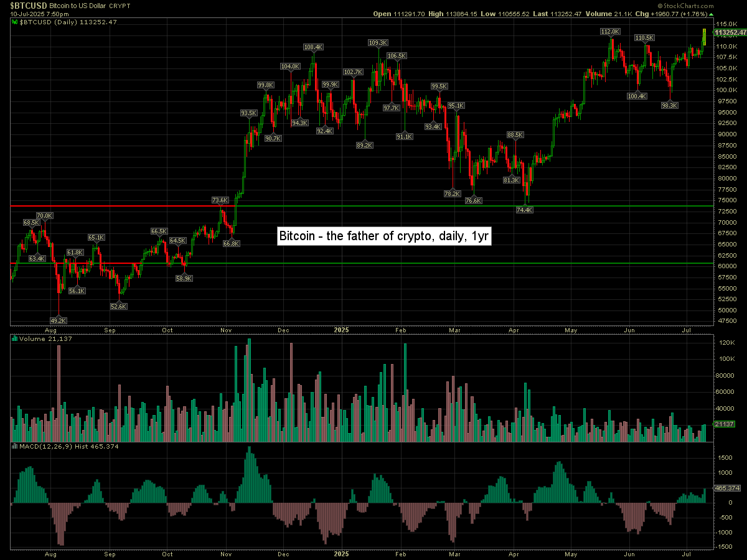The width and height of the screenshot is (747, 560).
Task: Click the 73.6K breakout price marker
Action: 220,200
